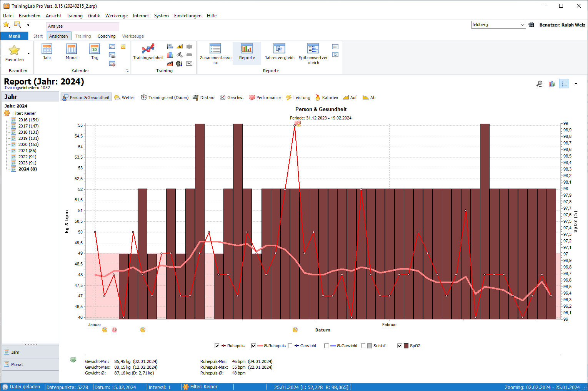Click the yellow note icon in Kalender group
Image resolution: width=588 pixels, height=391 pixels.
[123, 47]
